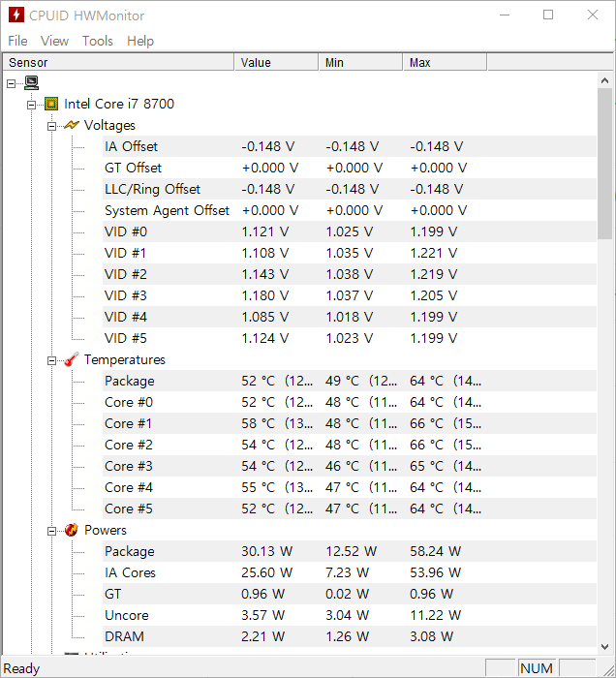Select the Uncore power row

350,615
